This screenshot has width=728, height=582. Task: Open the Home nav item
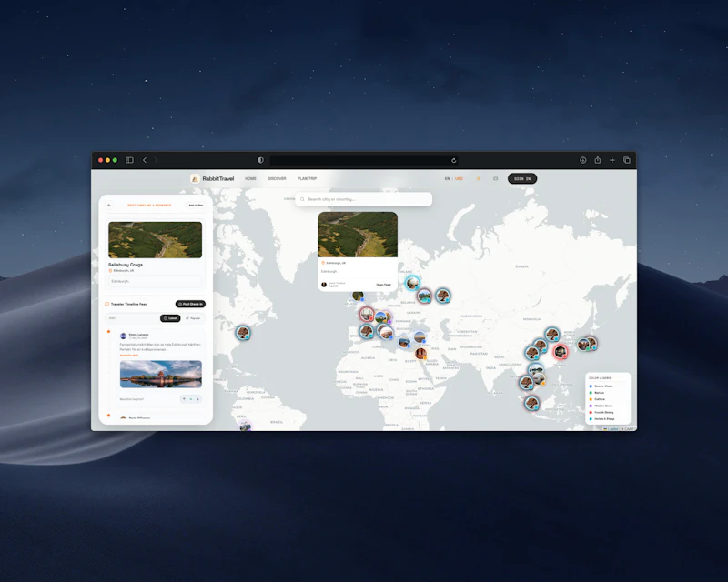coord(251,178)
